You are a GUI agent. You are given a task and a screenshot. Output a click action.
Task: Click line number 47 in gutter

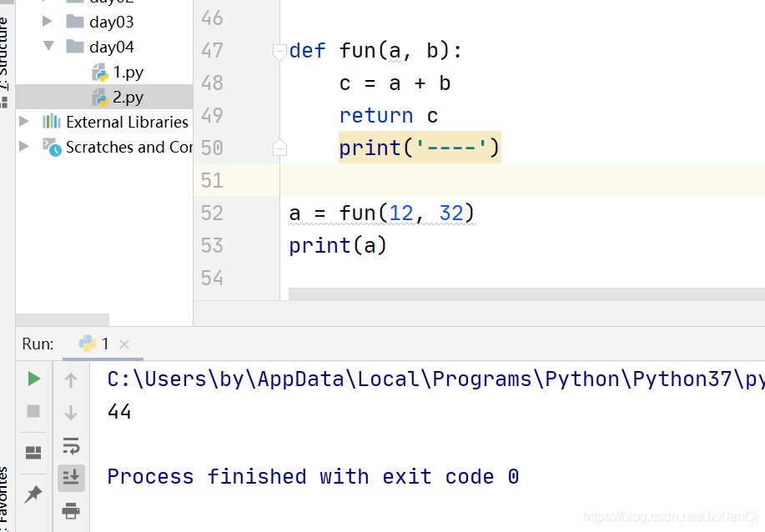212,51
